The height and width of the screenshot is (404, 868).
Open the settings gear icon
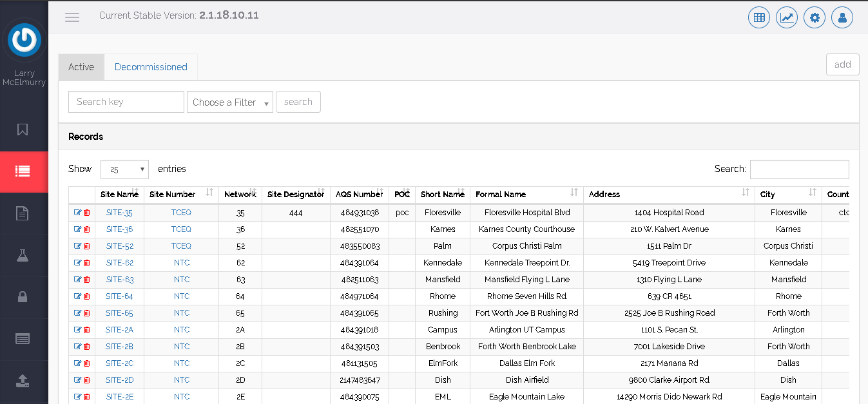[x=815, y=17]
